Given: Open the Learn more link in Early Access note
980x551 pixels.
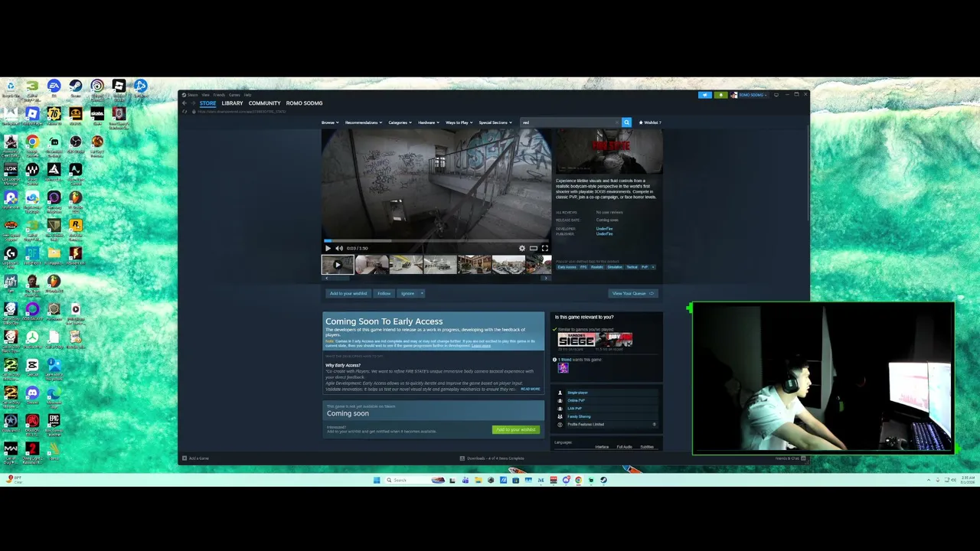Looking at the screenshot, I should [481, 346].
